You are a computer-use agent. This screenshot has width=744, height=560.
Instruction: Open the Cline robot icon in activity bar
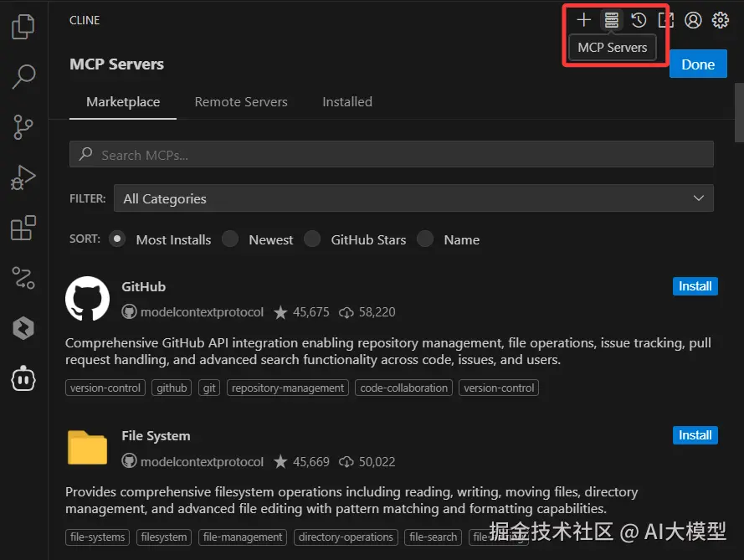23,379
